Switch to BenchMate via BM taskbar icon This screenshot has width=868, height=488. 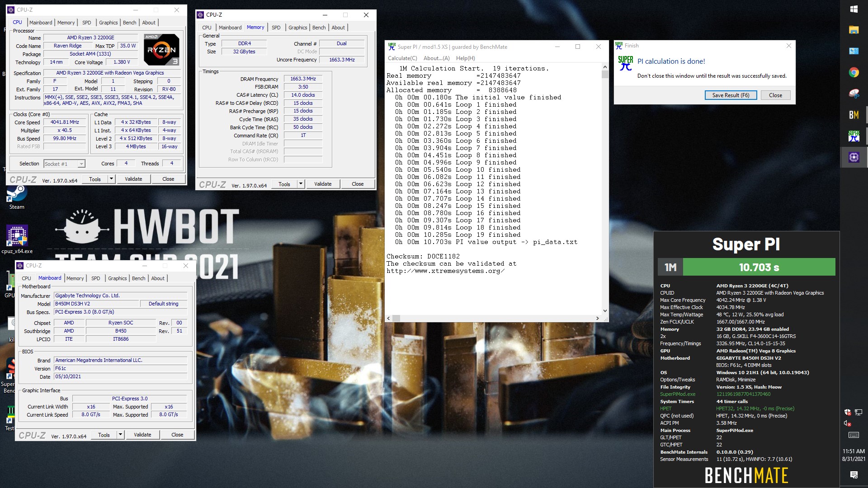click(x=854, y=115)
